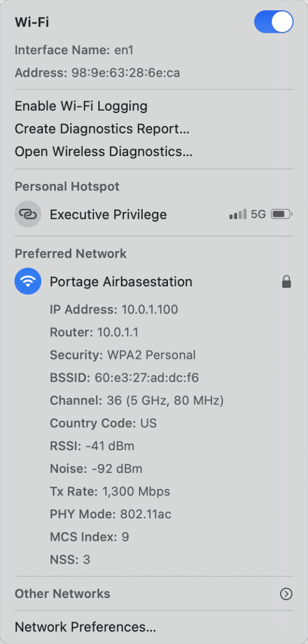Click the BSSID 60:e3:27:ad:dc:f6 line
Viewport: 308px width, 644px height.
pos(124,378)
